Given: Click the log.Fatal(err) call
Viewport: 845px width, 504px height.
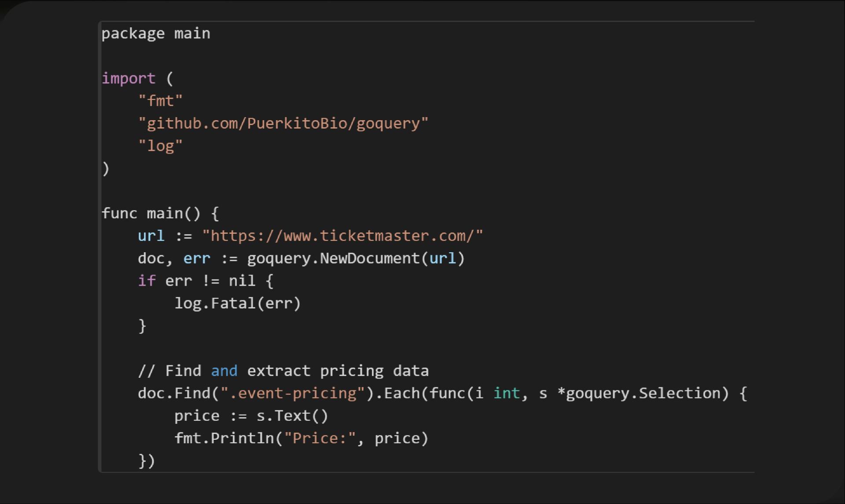Looking at the screenshot, I should pos(238,303).
